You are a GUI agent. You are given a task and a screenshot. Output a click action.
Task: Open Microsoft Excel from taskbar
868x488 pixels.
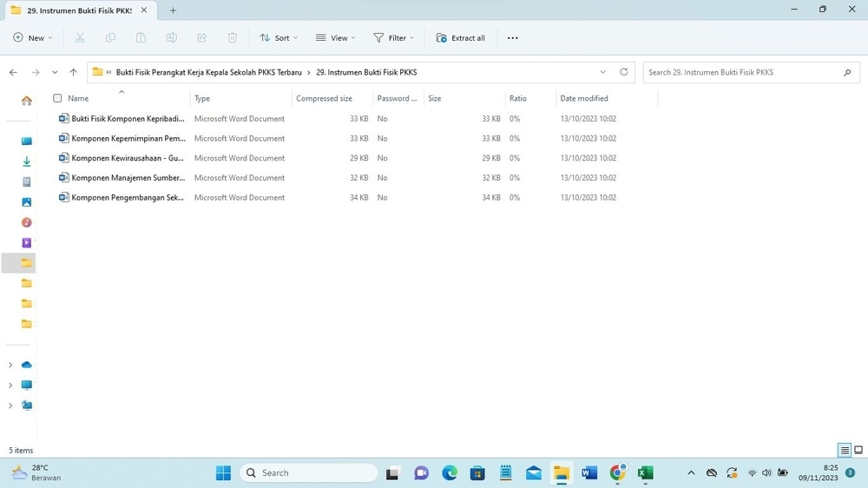tap(645, 472)
